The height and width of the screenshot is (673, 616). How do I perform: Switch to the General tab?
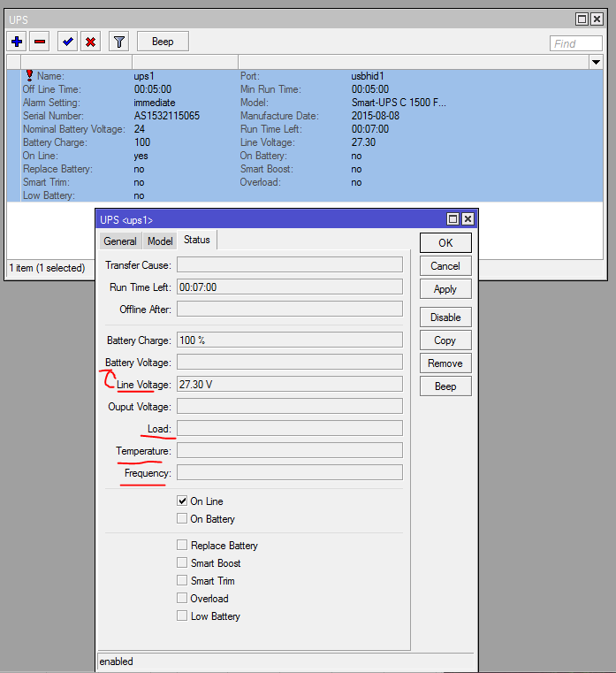point(120,241)
